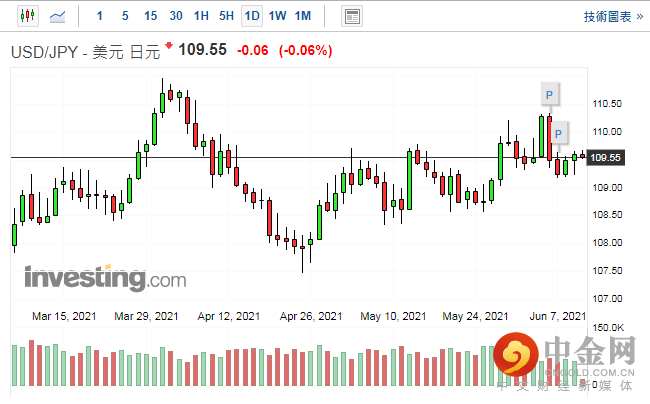Select the 30 minute timeframe
650x404 pixels.
(x=176, y=16)
